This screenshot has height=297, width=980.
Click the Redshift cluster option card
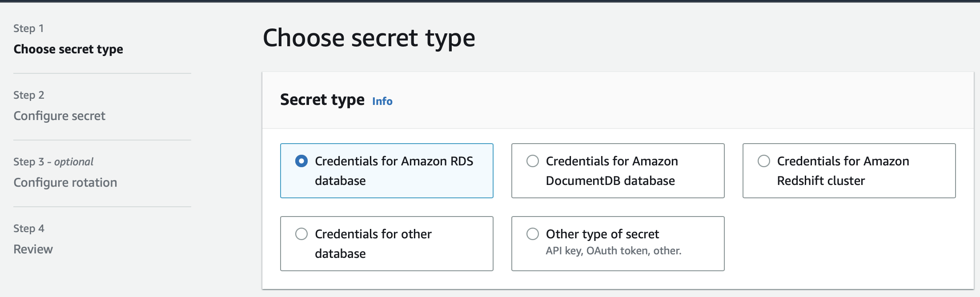point(849,170)
